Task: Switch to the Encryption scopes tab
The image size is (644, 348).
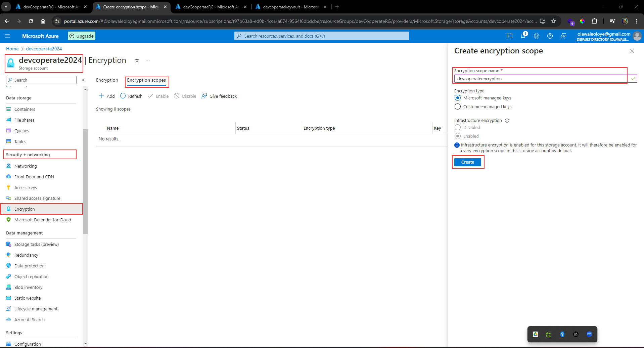Action: click(x=146, y=80)
